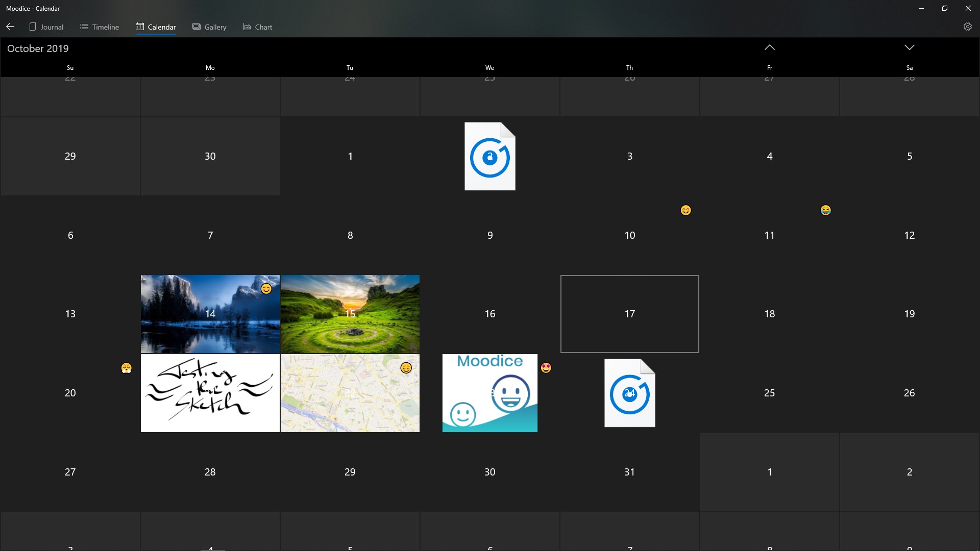Click the back arrow button
This screenshot has height=551, width=980.
[x=10, y=27]
